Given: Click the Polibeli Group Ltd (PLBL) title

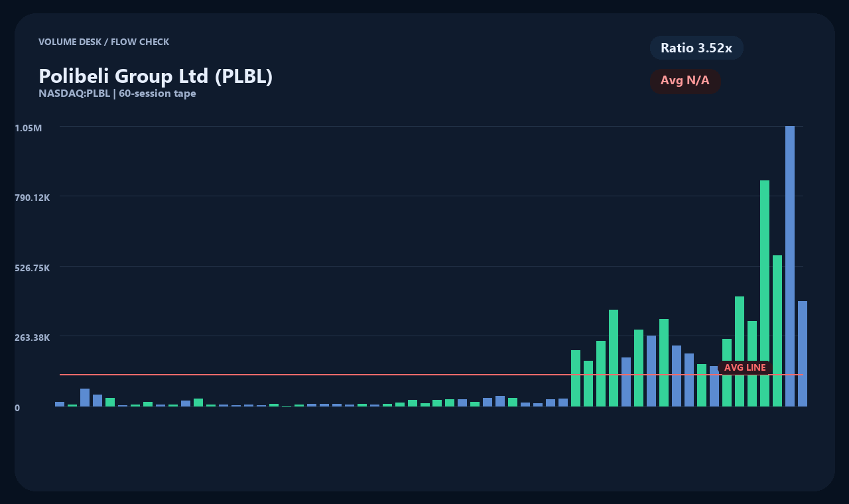Looking at the screenshot, I should [x=156, y=76].
